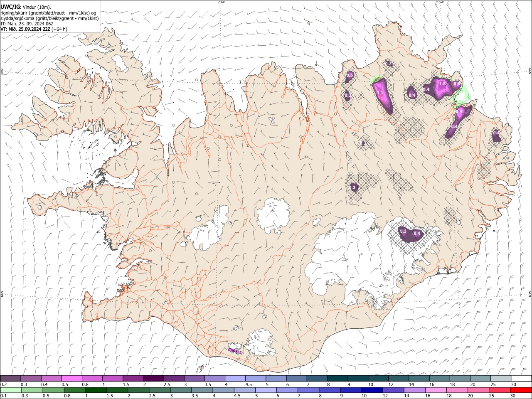Pick the top-row swatch starting at 0.2
Viewport: 532px width, 399px height.
(11, 379)
